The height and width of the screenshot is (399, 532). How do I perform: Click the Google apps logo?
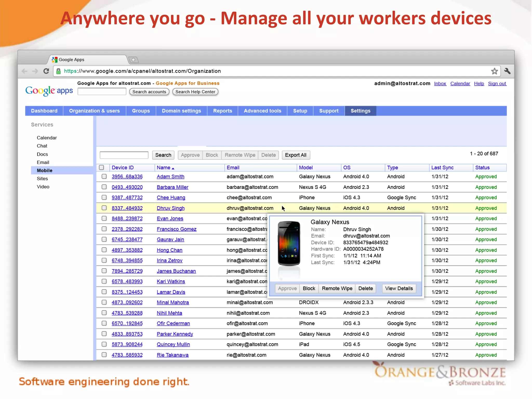tap(49, 91)
